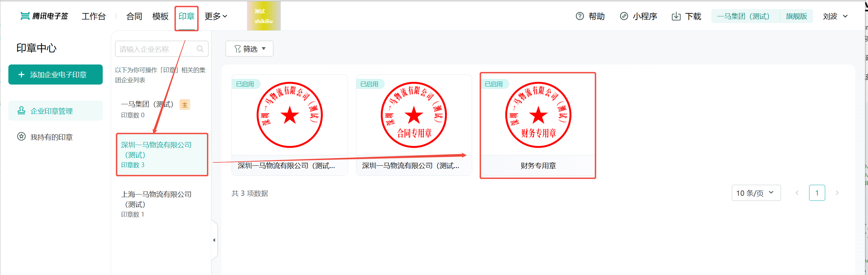Click the search magnifier icon
Image resolution: width=868 pixels, height=275 pixels.
(200, 49)
